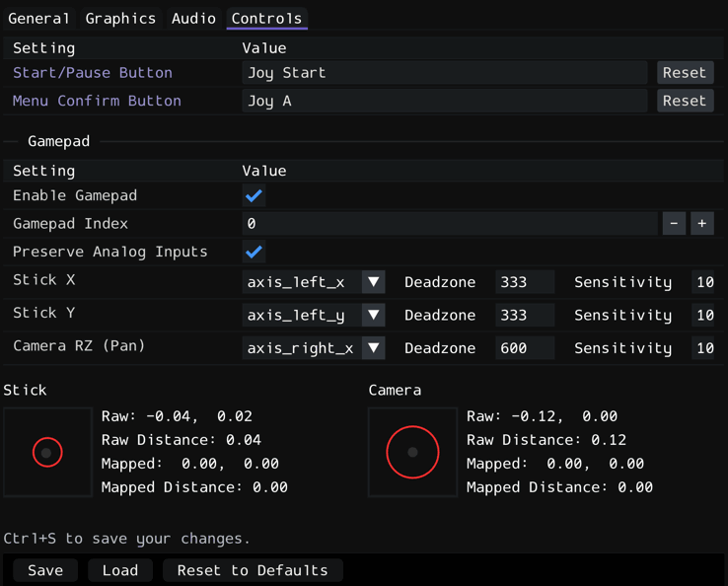Image resolution: width=728 pixels, height=586 pixels.
Task: Click the Camera "Raw Distance: 0.12" text
Action: [546, 440]
